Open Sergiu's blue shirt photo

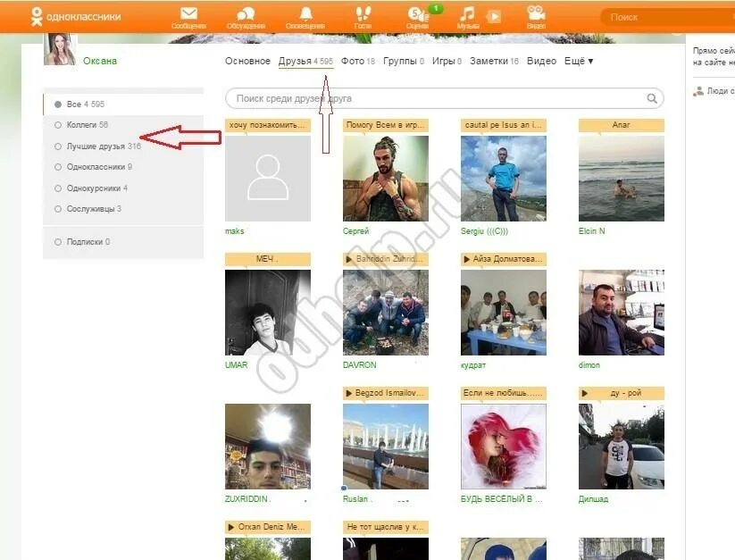[x=504, y=179]
